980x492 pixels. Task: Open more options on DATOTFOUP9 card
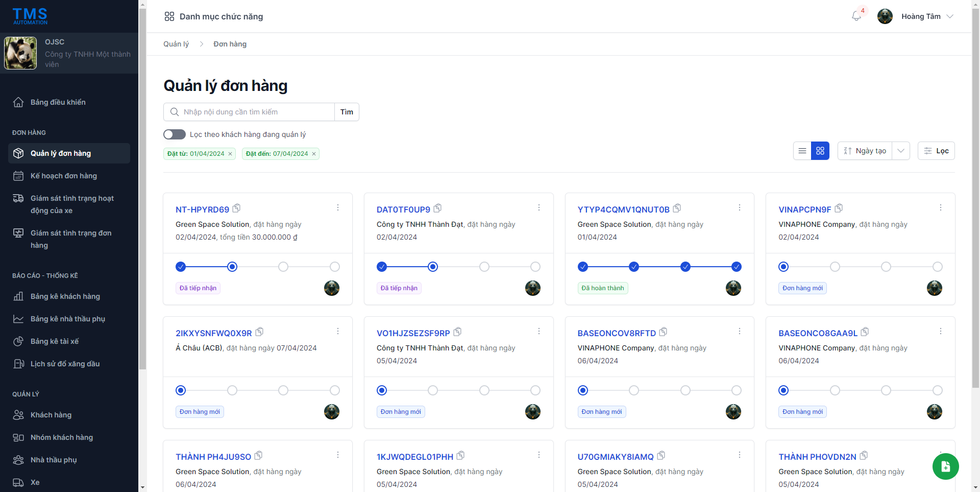pyautogui.click(x=539, y=207)
